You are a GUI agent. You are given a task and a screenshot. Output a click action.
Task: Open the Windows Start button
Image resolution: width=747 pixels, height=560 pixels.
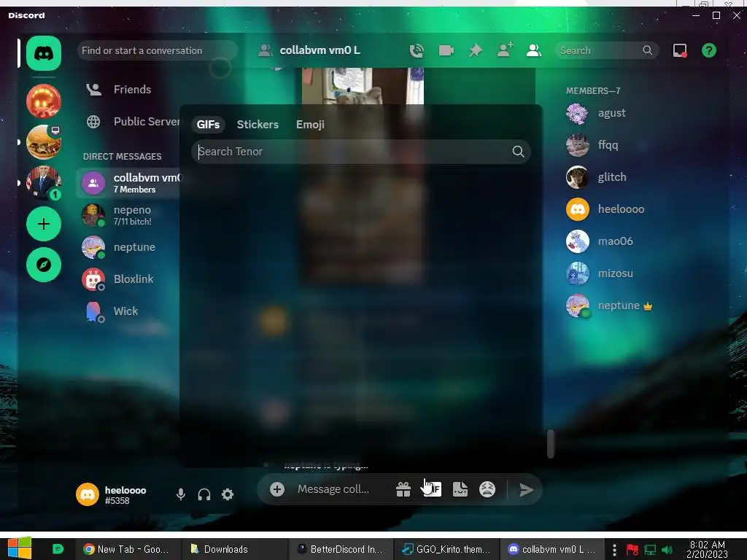(20, 548)
